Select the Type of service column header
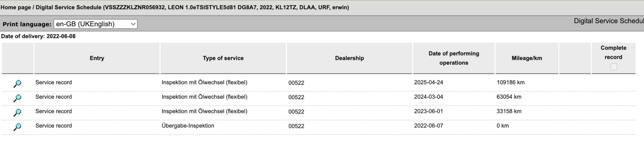Image resolution: width=644 pixels, height=153 pixels. [x=223, y=58]
